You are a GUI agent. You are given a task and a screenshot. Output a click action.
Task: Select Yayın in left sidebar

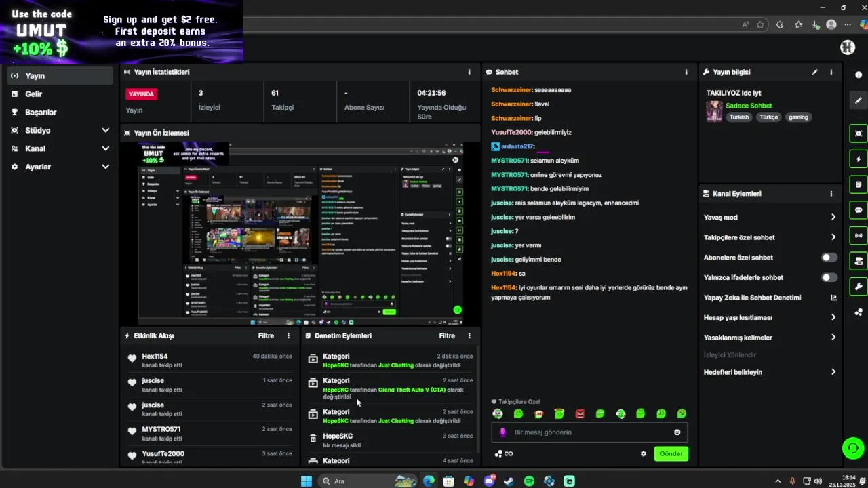point(60,76)
